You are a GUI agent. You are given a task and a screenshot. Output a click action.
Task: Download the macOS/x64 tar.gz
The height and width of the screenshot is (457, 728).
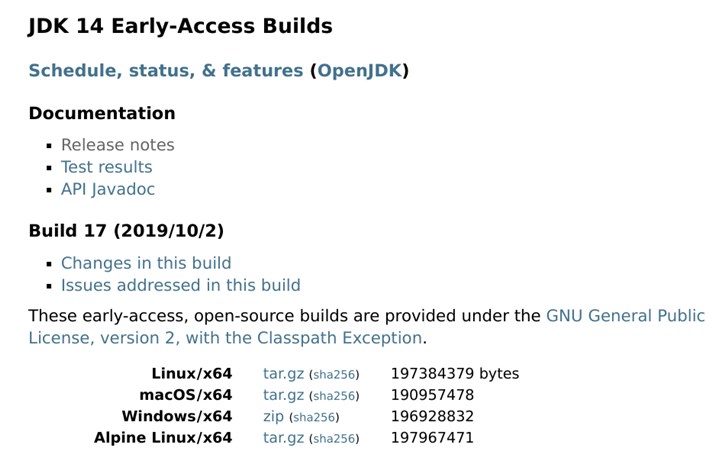click(282, 395)
